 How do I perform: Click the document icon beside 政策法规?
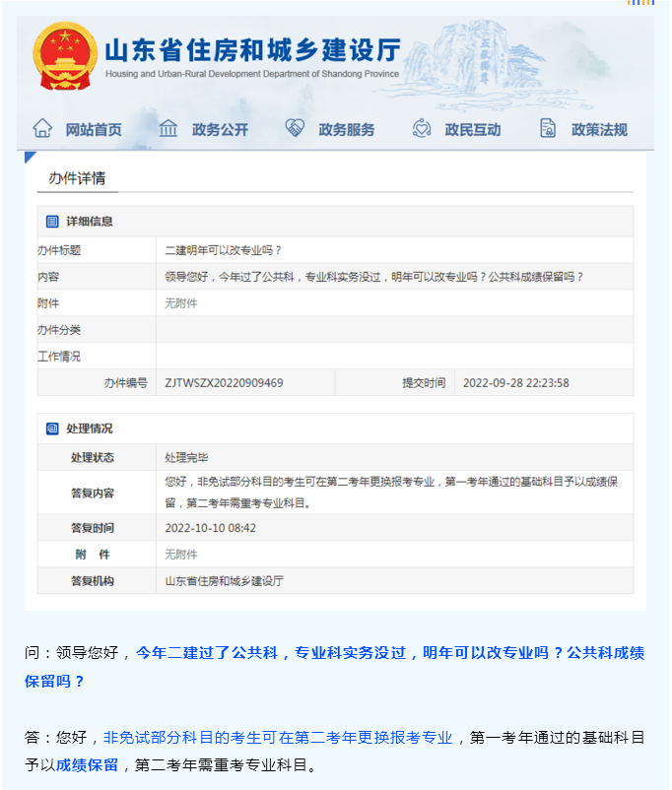point(548,129)
